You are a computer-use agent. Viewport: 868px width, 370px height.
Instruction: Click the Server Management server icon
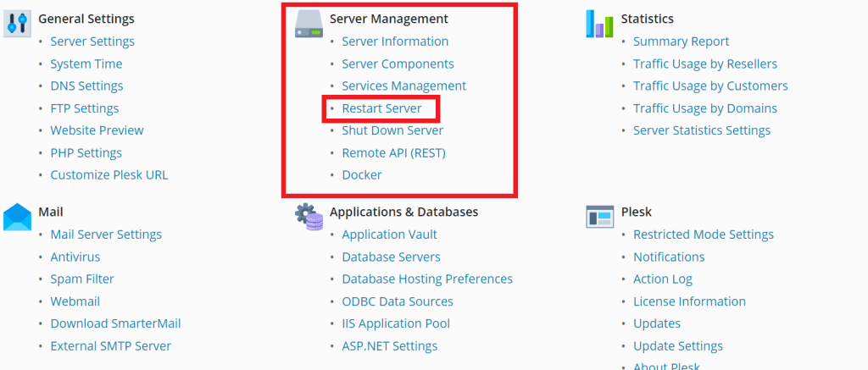[x=309, y=25]
